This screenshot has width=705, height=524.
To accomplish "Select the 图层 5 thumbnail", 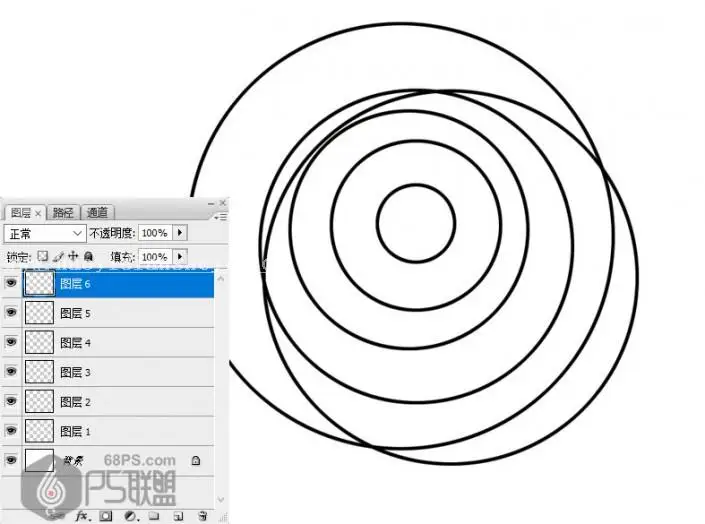I will 39,313.
